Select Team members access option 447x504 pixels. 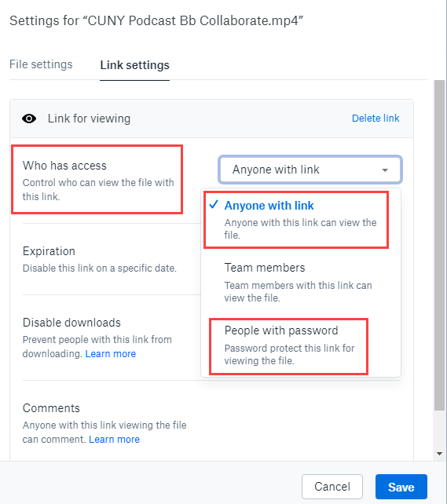(301, 283)
